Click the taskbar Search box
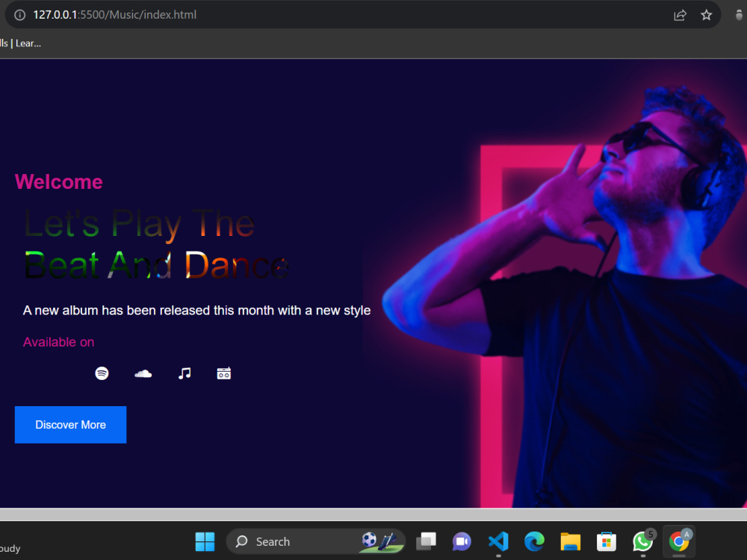This screenshot has height=560, width=747. pos(315,541)
